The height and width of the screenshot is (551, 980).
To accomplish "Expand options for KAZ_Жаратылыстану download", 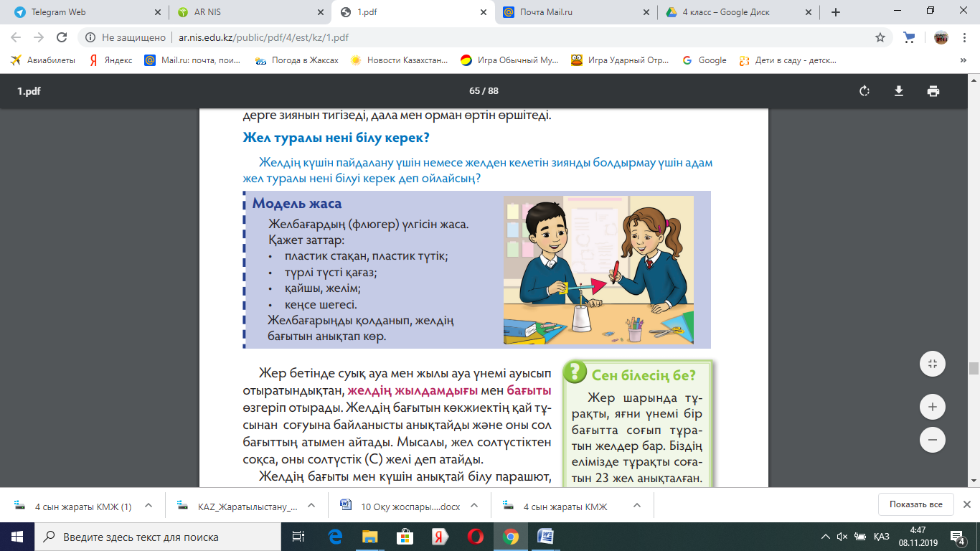I will (311, 505).
